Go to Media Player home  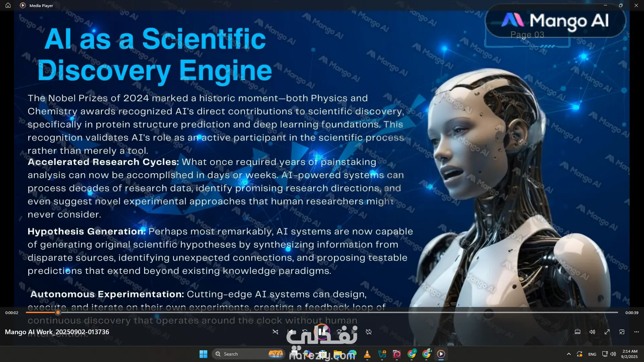pos(8,5)
